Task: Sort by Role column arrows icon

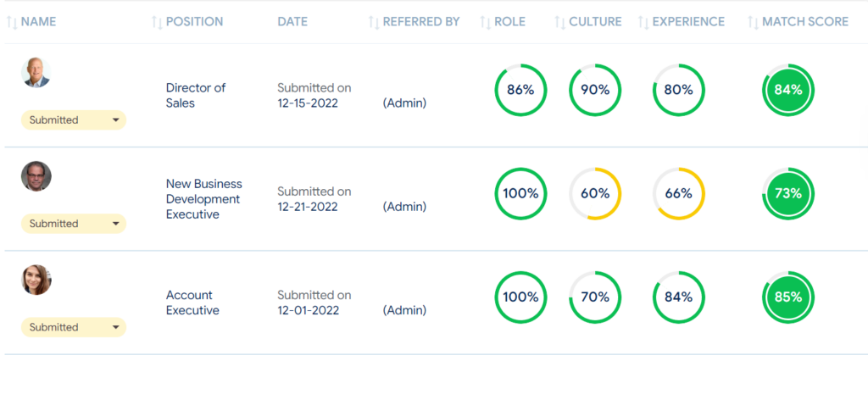Action: click(486, 23)
